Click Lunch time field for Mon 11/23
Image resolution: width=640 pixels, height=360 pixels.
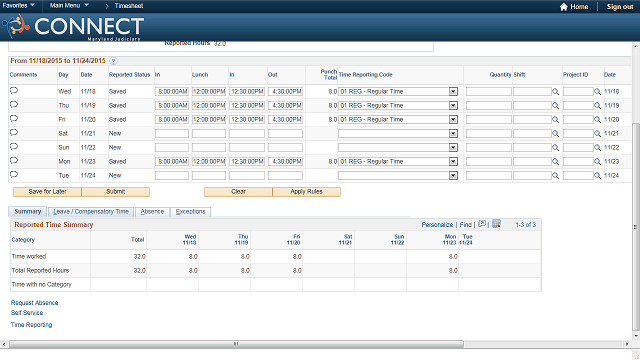tap(209, 162)
